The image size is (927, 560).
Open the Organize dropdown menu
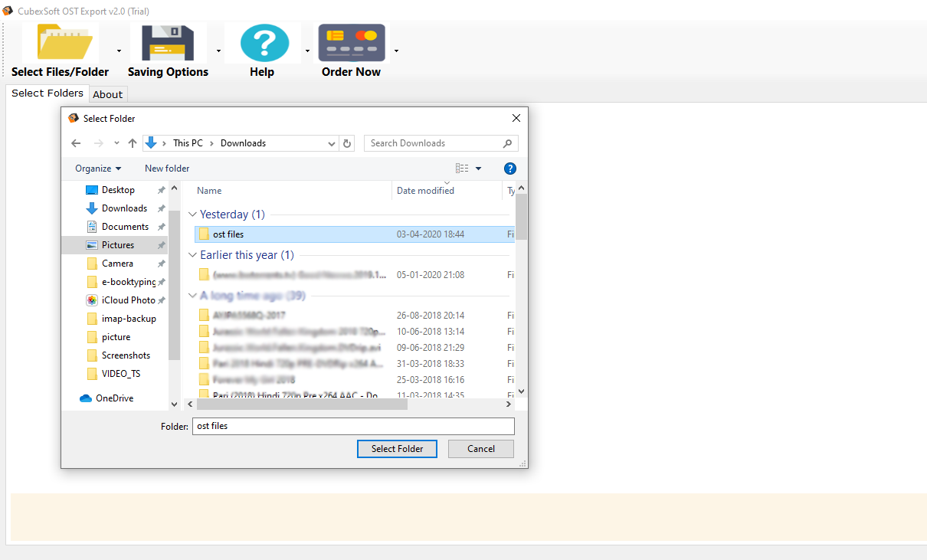click(x=97, y=169)
